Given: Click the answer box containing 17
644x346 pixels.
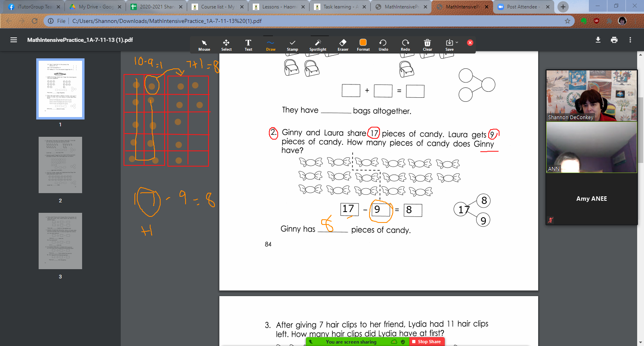Looking at the screenshot, I should 349,209.
